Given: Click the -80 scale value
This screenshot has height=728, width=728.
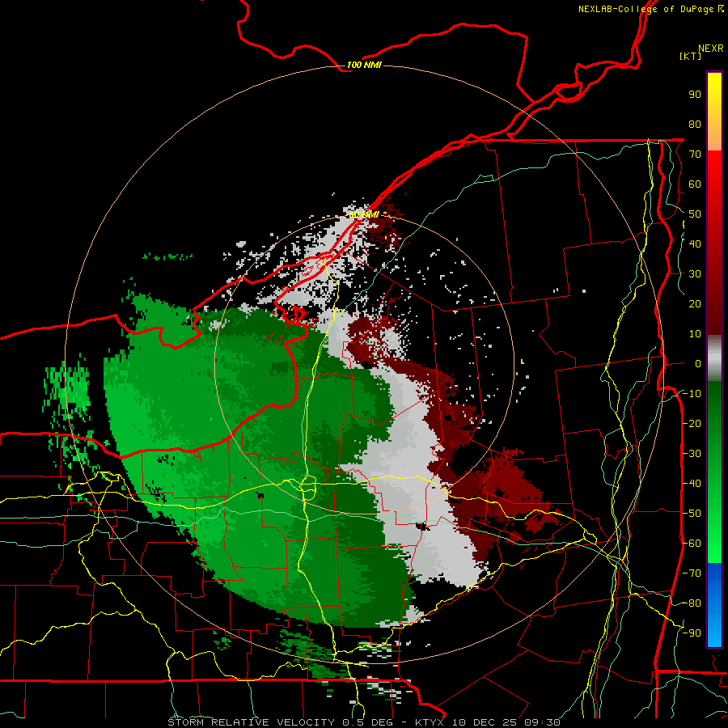Looking at the screenshot, I should pyautogui.click(x=692, y=603).
